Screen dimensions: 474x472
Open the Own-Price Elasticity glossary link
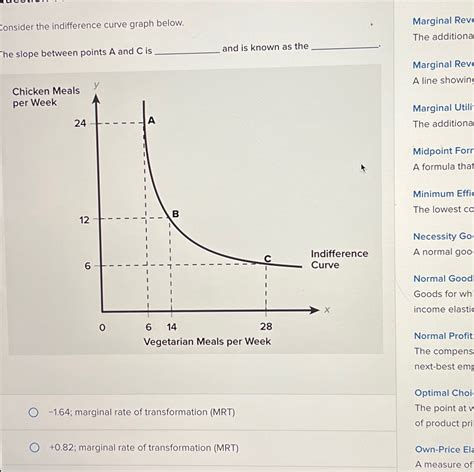[x=444, y=449]
